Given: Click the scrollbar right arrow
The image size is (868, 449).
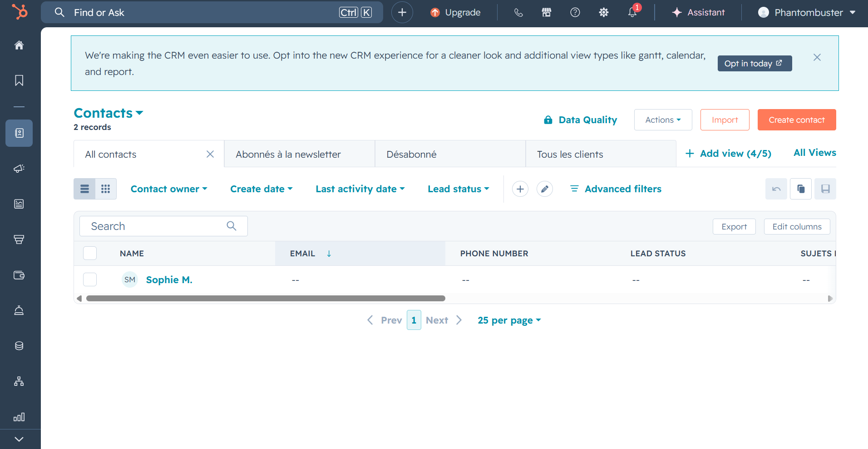Looking at the screenshot, I should (830, 299).
